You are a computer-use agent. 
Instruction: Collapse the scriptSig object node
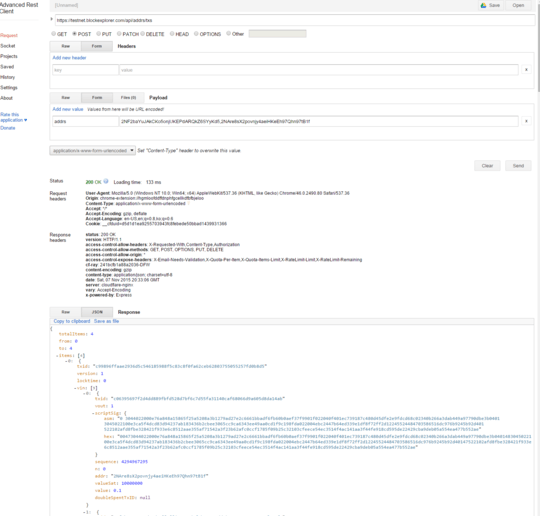[x=93, y=413]
